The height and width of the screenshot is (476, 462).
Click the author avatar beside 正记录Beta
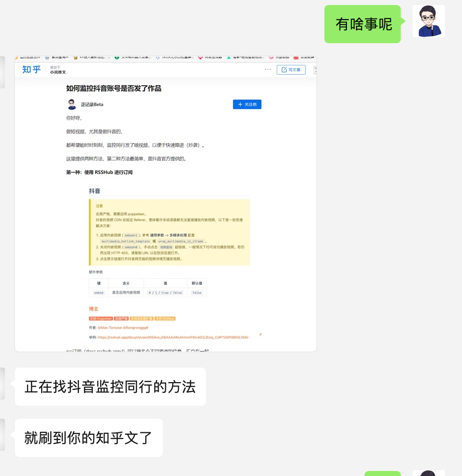(72, 104)
